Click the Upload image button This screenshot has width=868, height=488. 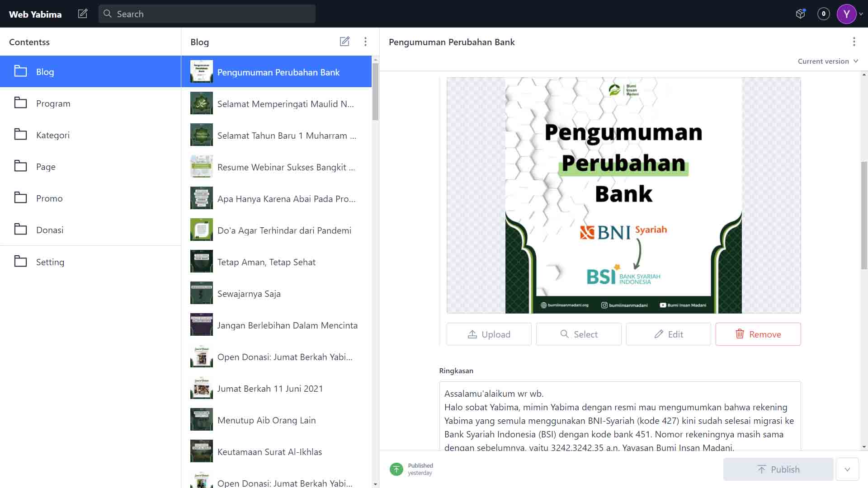(489, 334)
